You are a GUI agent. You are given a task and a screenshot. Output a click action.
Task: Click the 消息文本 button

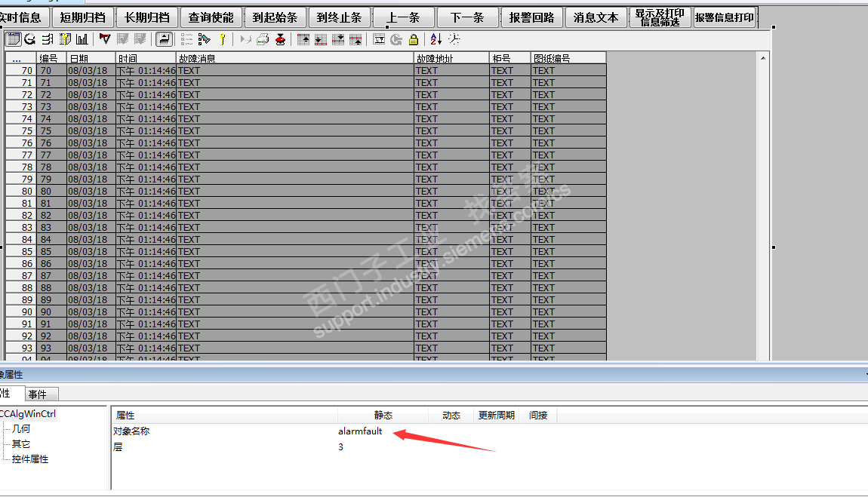pyautogui.click(x=596, y=17)
